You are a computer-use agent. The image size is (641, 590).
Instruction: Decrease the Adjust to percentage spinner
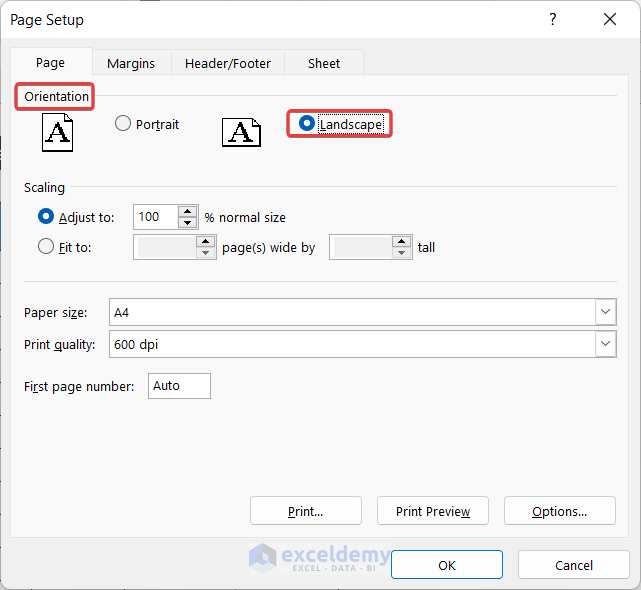click(x=187, y=222)
